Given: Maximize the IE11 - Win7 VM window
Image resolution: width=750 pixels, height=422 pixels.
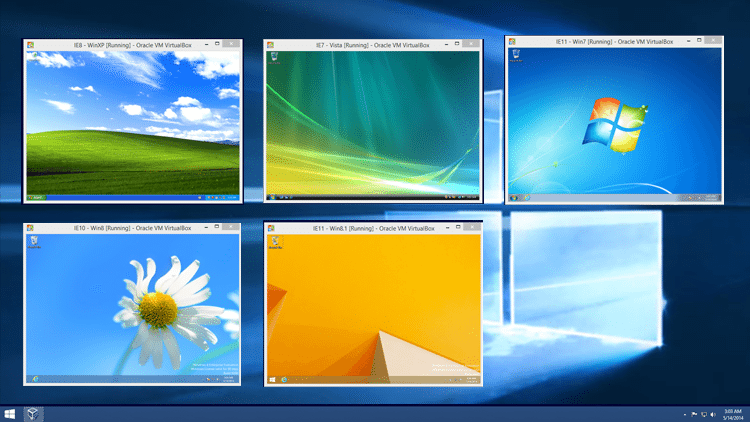Looking at the screenshot, I should point(699,41).
